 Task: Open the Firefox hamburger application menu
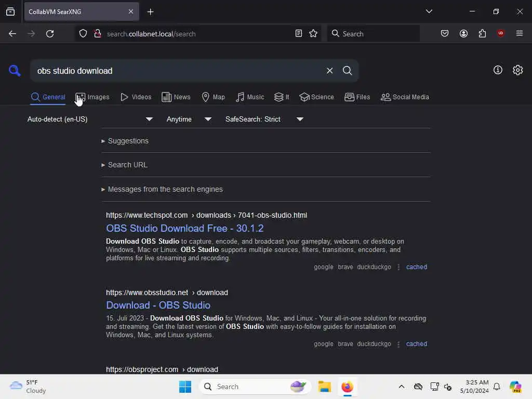520,33
